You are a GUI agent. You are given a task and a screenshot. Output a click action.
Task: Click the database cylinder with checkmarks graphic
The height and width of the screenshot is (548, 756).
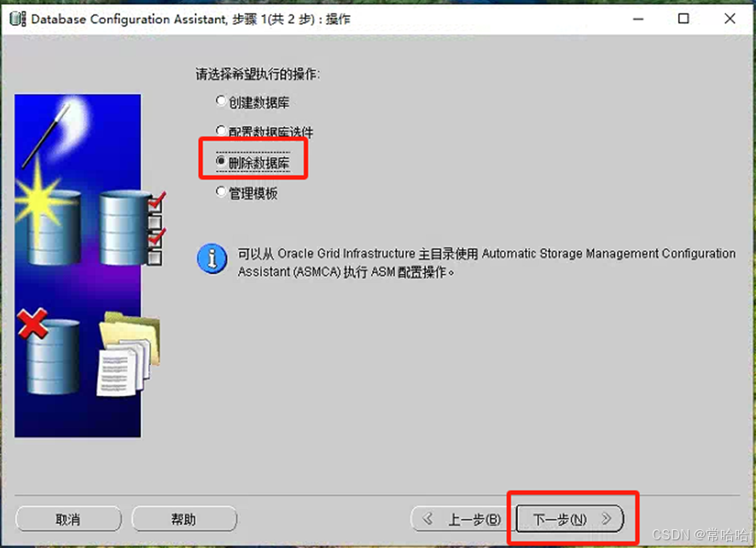pyautogui.click(x=132, y=228)
